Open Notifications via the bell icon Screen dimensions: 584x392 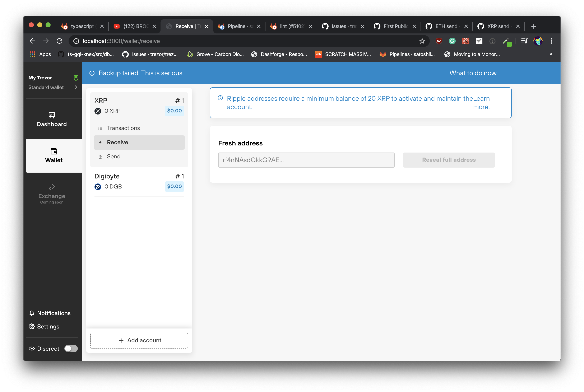(x=32, y=313)
